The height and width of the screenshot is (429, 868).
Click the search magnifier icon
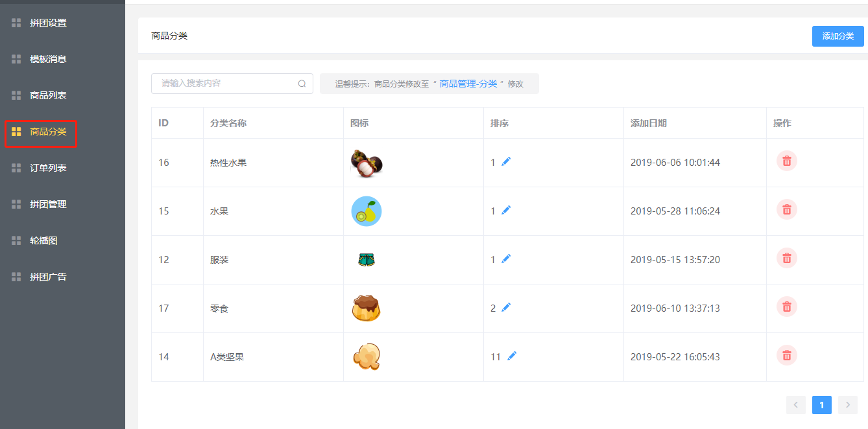click(302, 84)
